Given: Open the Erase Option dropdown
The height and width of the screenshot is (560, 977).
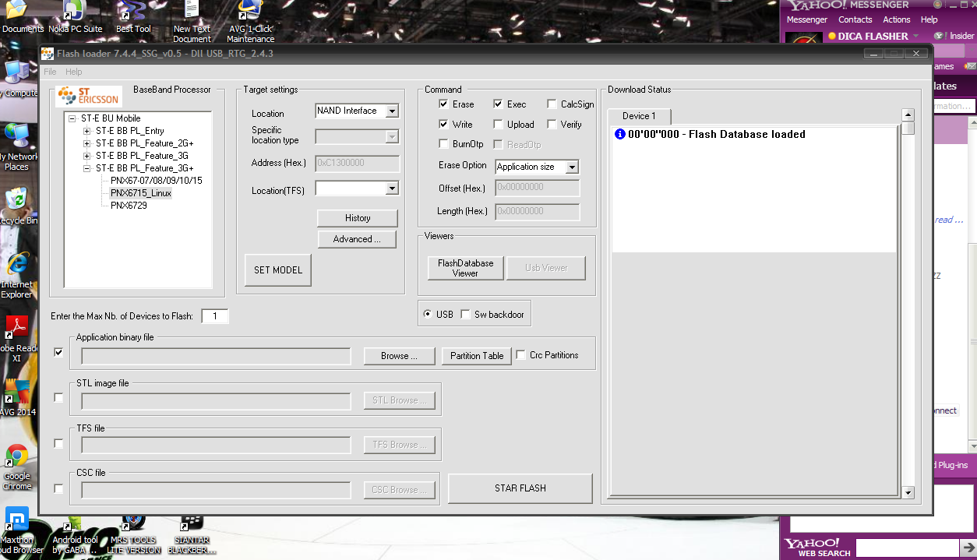Looking at the screenshot, I should coord(571,167).
